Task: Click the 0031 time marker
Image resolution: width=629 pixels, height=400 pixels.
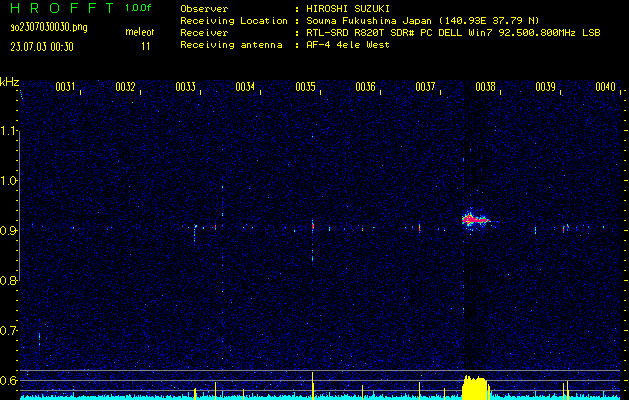Action: tap(66, 87)
